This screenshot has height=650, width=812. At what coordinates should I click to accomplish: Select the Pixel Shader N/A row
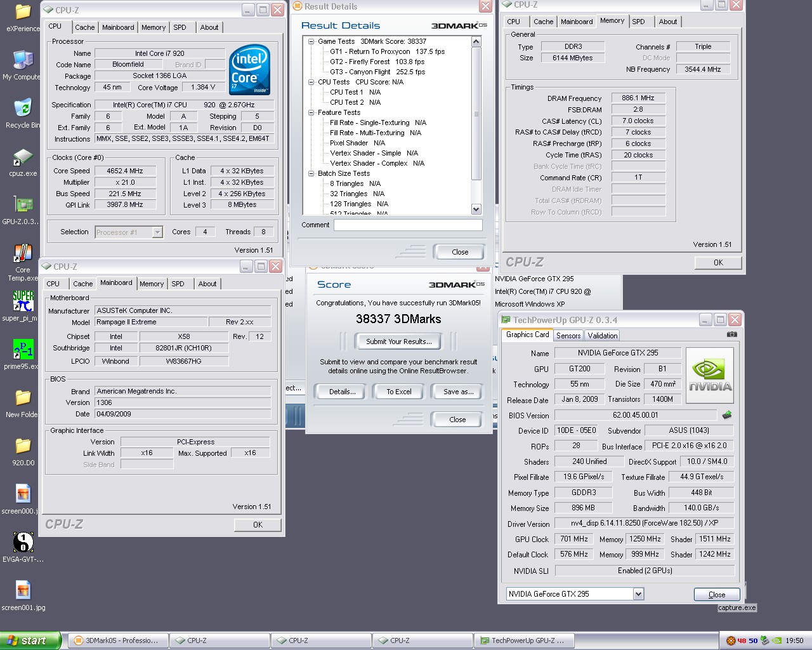[x=357, y=143]
